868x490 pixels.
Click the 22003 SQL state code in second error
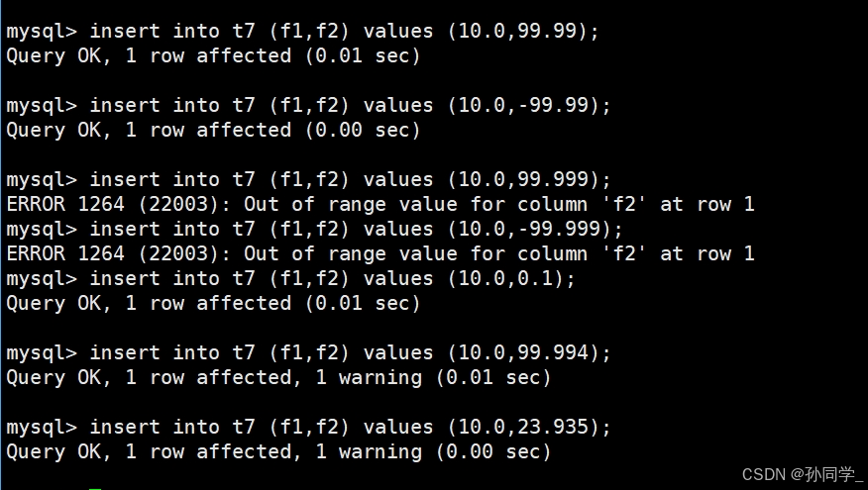click(x=177, y=253)
